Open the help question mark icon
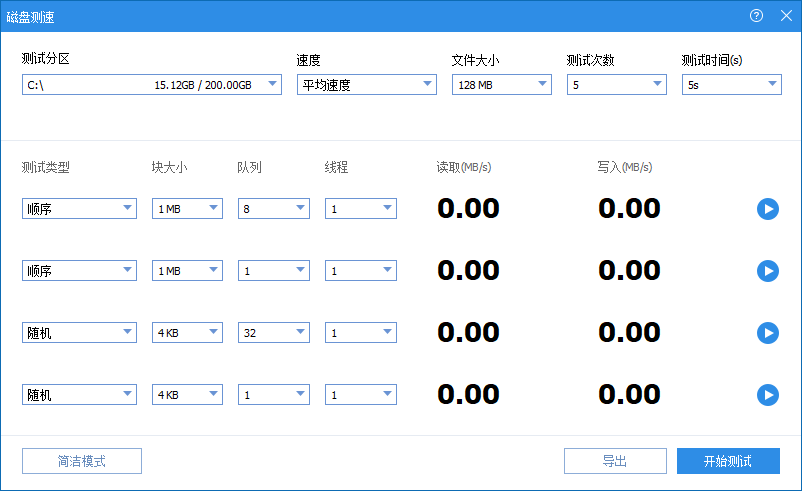The height and width of the screenshot is (491, 802). pyautogui.click(x=756, y=16)
